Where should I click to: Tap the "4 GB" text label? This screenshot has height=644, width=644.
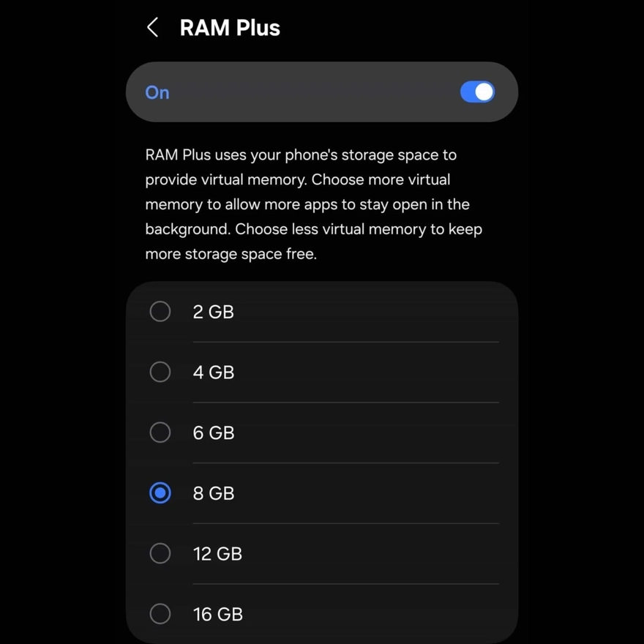pos(214,372)
